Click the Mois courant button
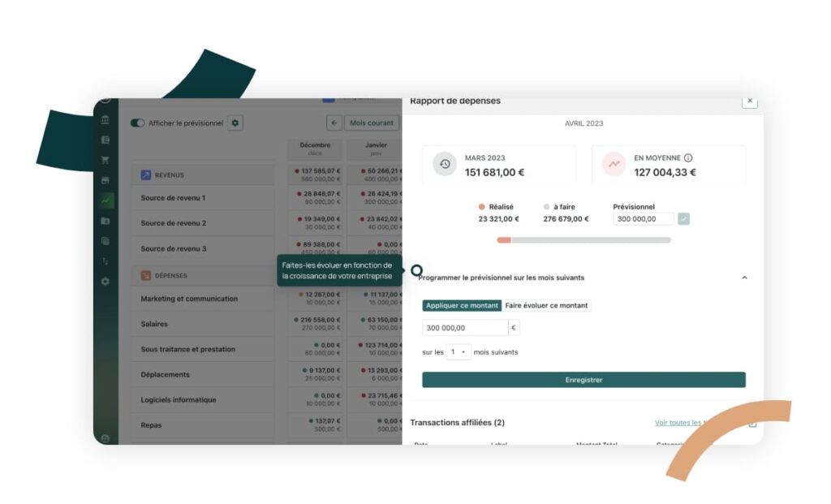 coord(372,123)
